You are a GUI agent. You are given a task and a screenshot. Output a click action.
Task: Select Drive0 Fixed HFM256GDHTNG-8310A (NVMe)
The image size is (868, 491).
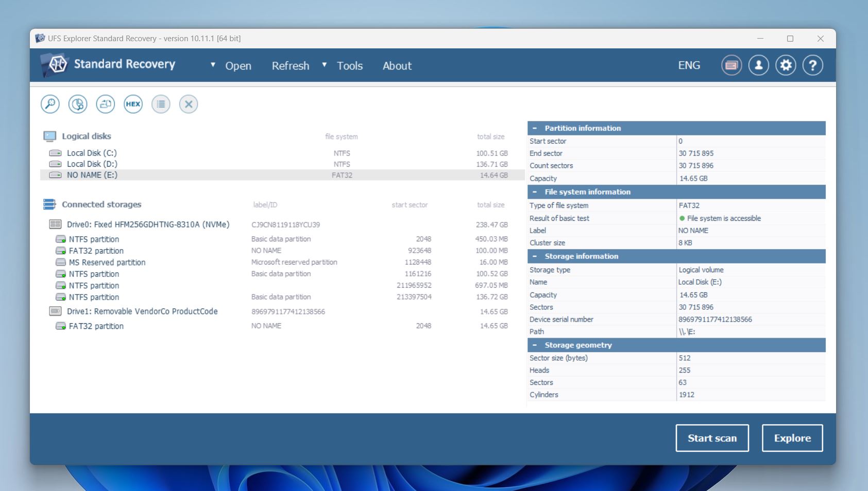pos(282,224)
